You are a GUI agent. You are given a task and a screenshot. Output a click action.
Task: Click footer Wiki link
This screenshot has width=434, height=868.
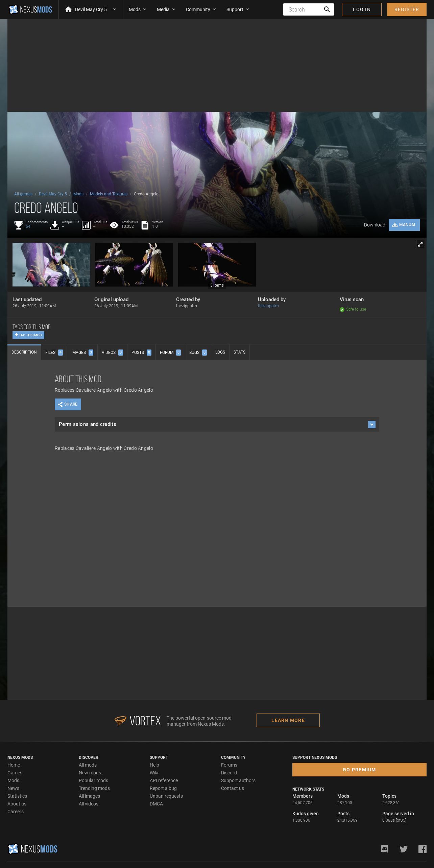154,773
